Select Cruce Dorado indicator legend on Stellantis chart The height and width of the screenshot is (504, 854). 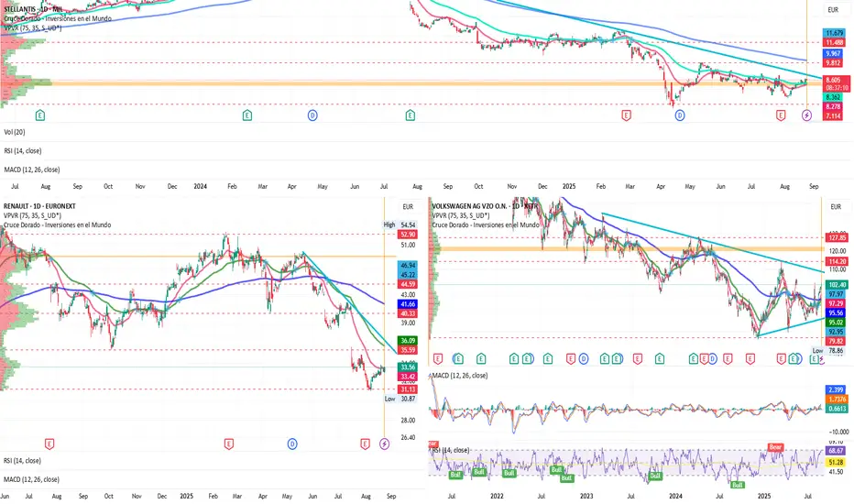click(x=58, y=18)
